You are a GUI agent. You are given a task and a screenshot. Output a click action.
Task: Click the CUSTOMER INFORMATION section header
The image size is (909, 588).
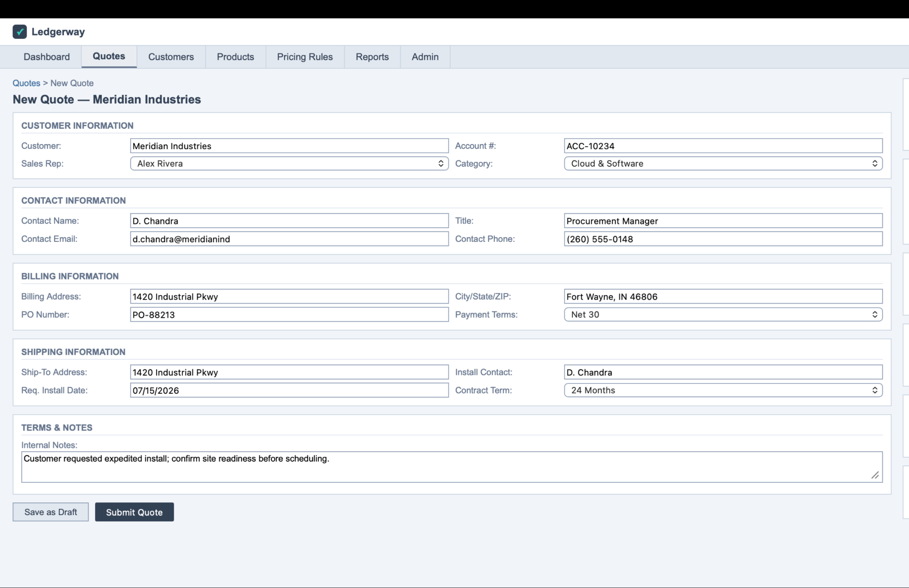click(77, 125)
